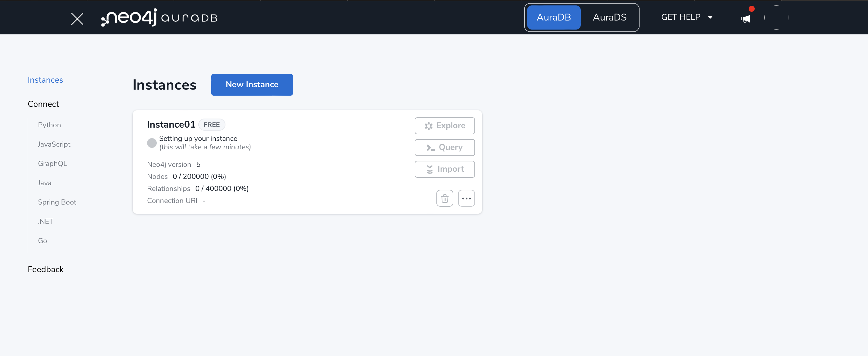Click the 'Setting up your instance' text
The image size is (868, 356).
(198, 138)
